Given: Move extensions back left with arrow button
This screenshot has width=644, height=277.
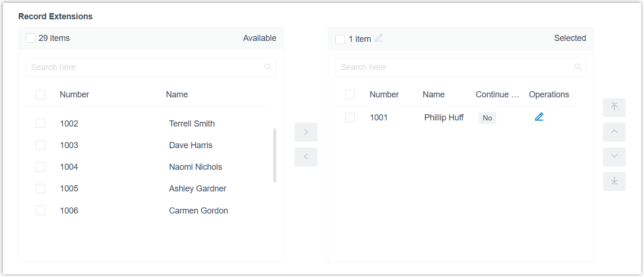Looking at the screenshot, I should [x=306, y=157].
